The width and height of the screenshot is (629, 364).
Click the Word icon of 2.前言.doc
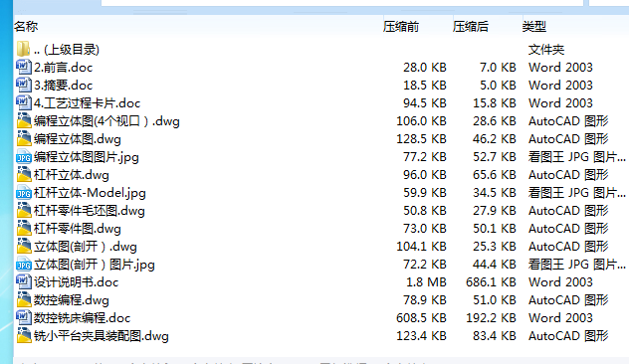[23, 67]
